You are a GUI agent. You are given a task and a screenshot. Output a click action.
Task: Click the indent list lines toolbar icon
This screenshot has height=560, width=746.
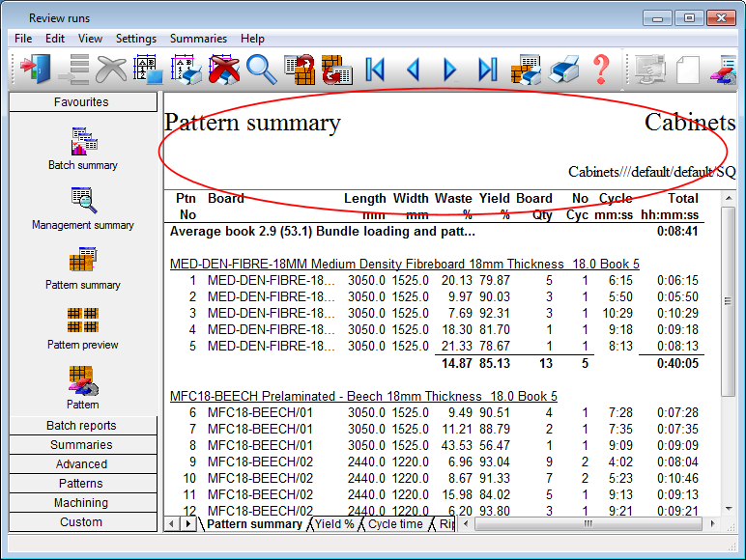coord(73,70)
